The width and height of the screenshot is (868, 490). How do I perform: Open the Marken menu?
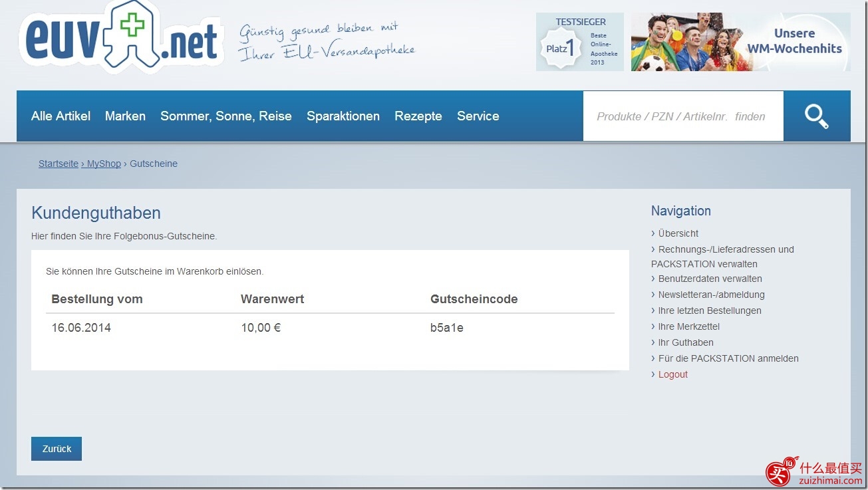[x=125, y=116]
